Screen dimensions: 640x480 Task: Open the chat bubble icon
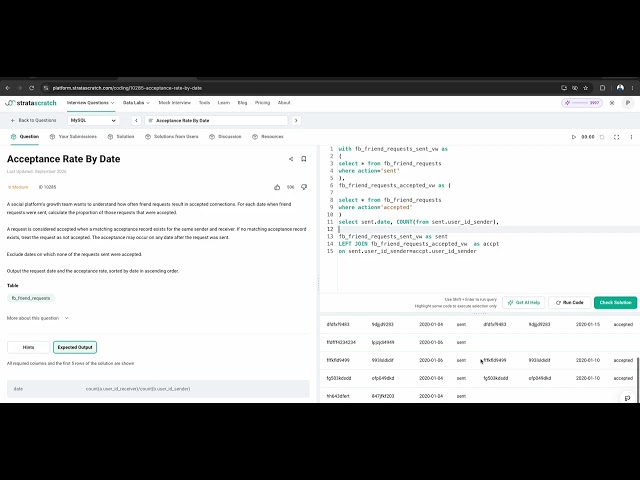point(628,398)
